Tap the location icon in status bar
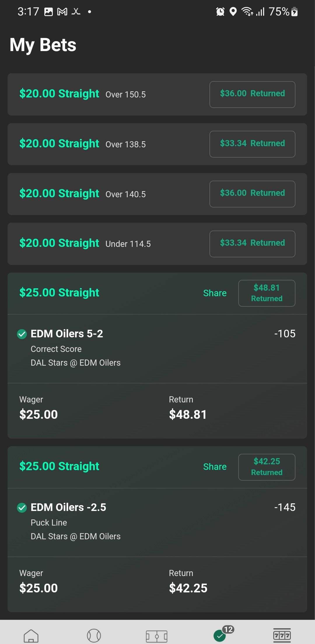This screenshot has height=644, width=315. (x=233, y=12)
